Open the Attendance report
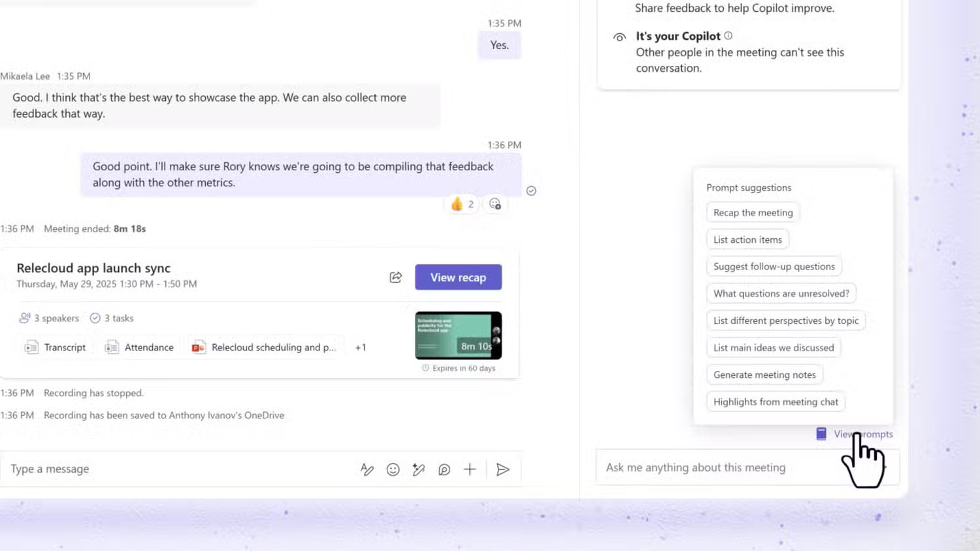 coord(140,347)
